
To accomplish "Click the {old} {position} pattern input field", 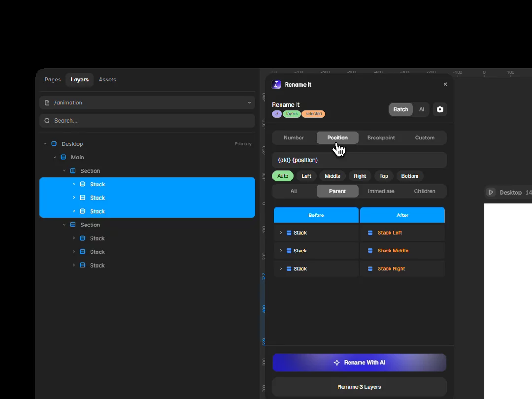I will (x=359, y=160).
